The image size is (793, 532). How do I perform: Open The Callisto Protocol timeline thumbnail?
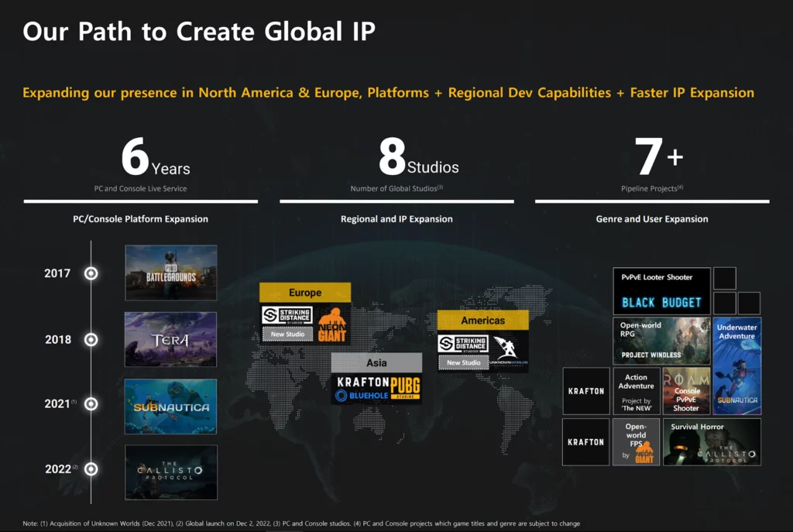[171, 472]
